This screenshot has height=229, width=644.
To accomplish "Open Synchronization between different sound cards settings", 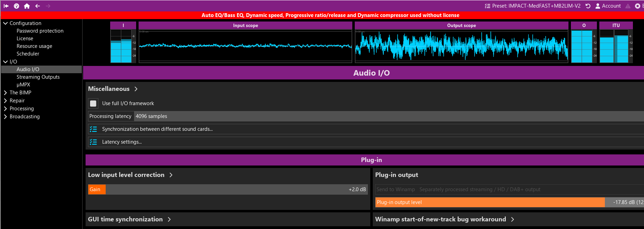I will (157, 129).
